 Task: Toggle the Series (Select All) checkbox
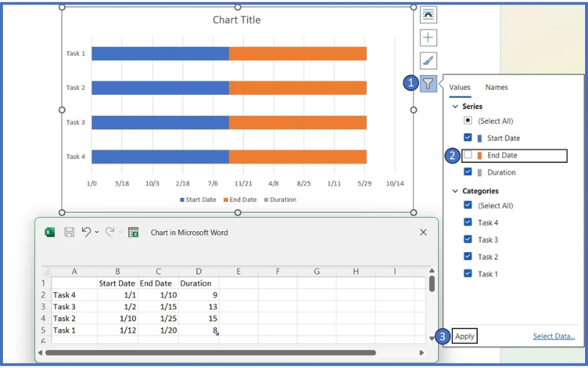[x=467, y=121]
